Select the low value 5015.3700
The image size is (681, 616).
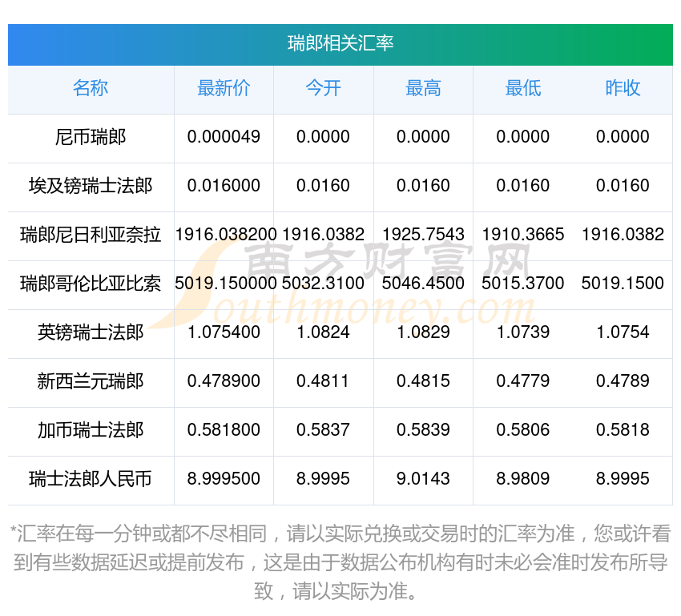click(523, 284)
